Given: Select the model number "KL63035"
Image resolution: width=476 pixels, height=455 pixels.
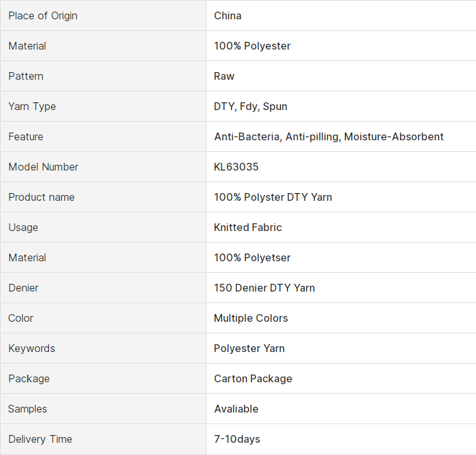Looking at the screenshot, I should (236, 167).
